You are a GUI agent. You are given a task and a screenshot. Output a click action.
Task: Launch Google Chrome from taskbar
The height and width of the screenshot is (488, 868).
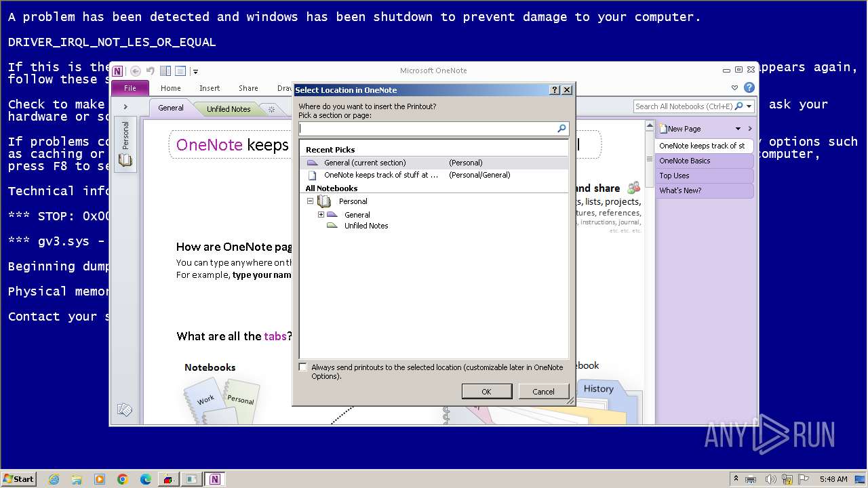123,479
